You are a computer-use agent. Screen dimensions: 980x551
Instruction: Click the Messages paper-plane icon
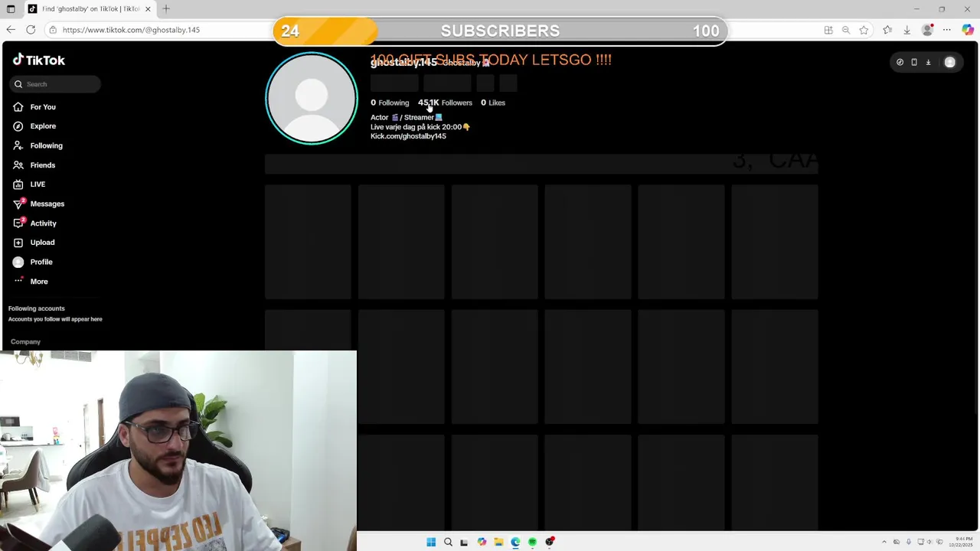(x=18, y=204)
